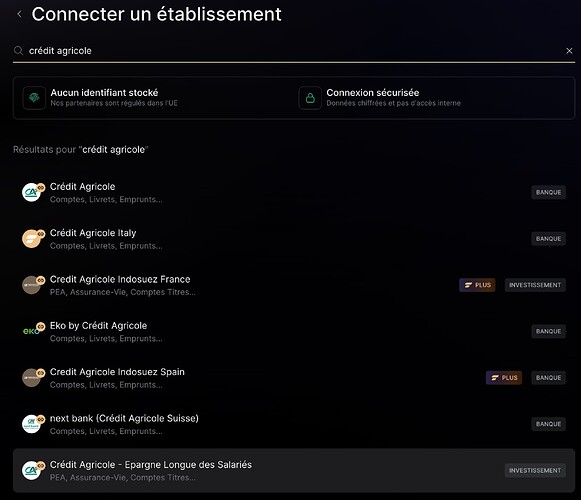581x500 pixels.
Task: Click the Credit Agricole Indosuez France logo
Action: point(31,285)
